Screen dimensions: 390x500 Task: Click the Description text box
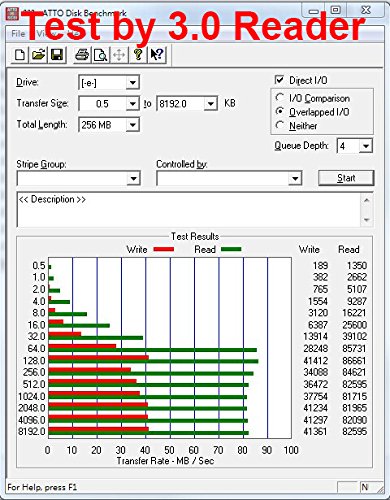pos(189,209)
